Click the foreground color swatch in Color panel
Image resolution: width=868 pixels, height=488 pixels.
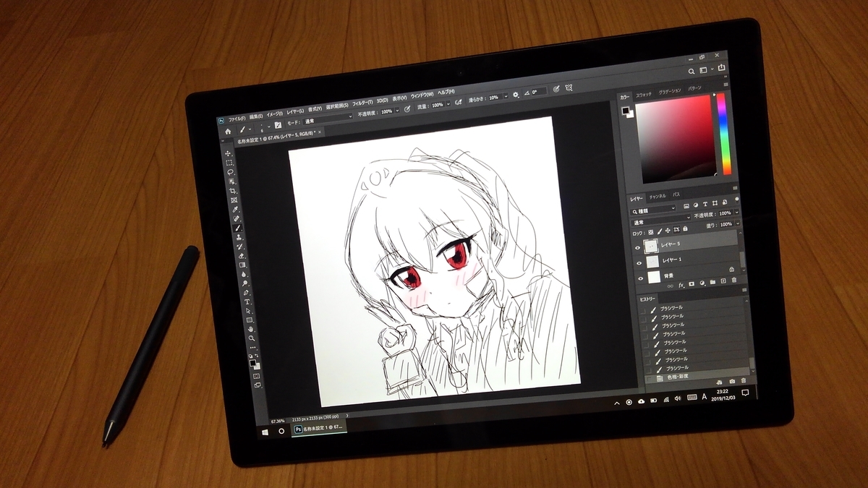coord(625,110)
